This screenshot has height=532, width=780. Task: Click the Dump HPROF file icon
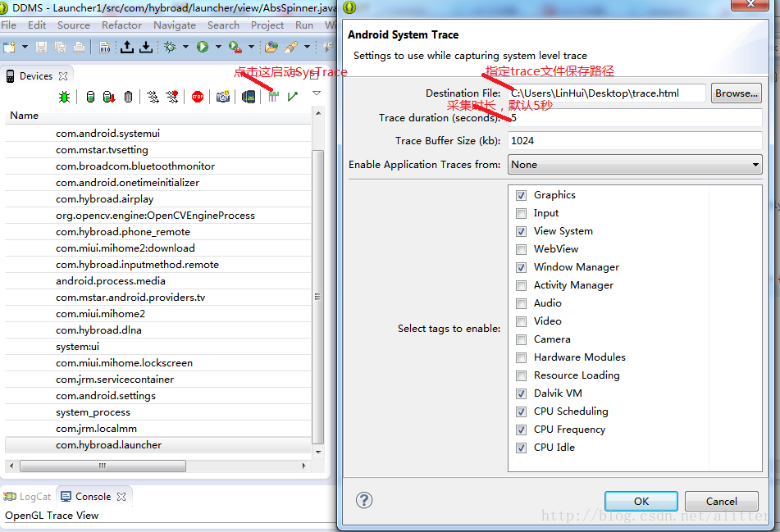[x=109, y=97]
